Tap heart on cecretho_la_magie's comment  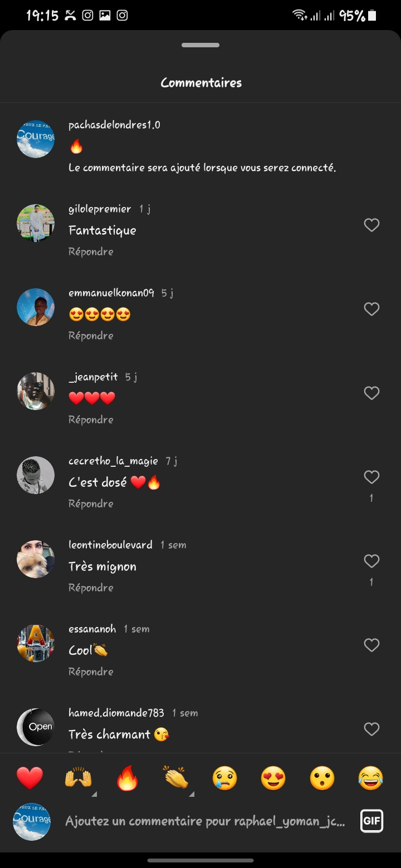[371, 477]
